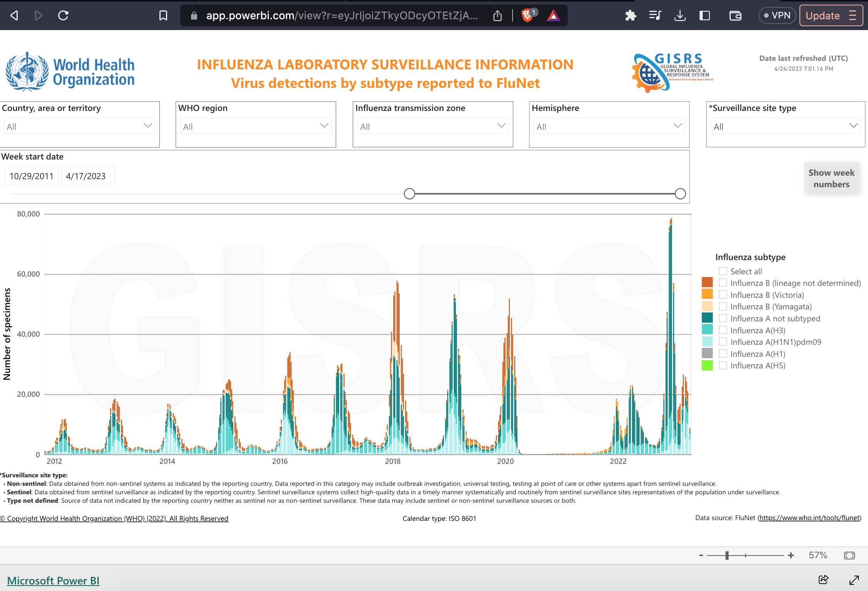
Task: Tick the Select all subtype checkbox
Action: point(723,271)
